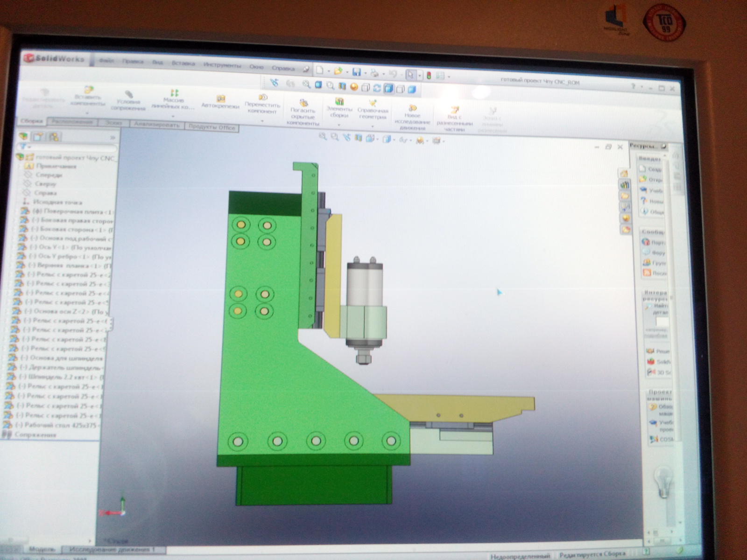
Task: Open the Вставка menu
Action: pyautogui.click(x=183, y=63)
